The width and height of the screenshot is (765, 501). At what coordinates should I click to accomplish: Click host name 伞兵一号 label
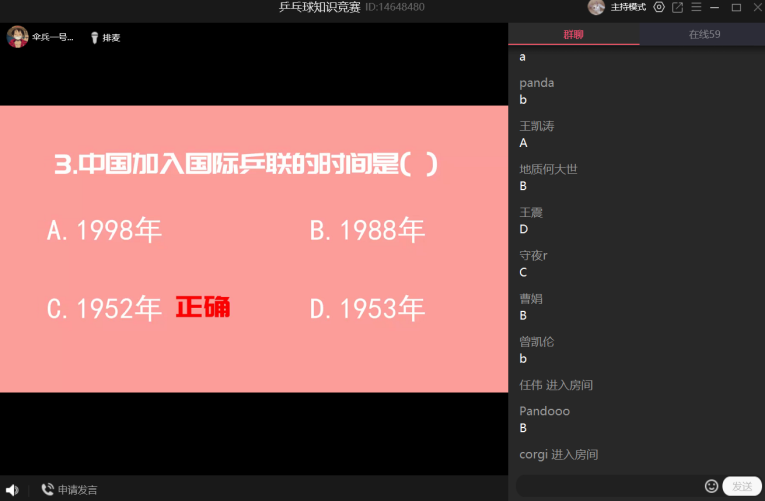(53, 38)
